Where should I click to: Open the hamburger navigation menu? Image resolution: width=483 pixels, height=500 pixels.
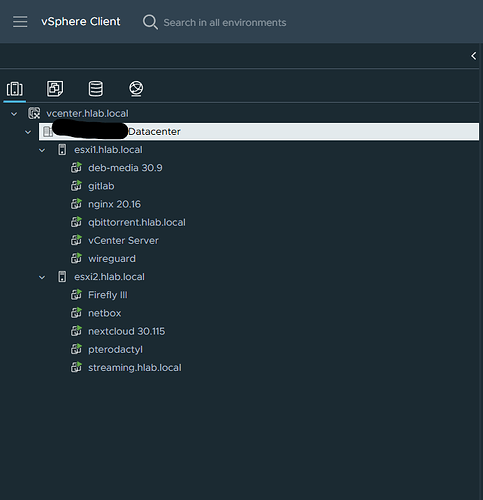(20, 22)
